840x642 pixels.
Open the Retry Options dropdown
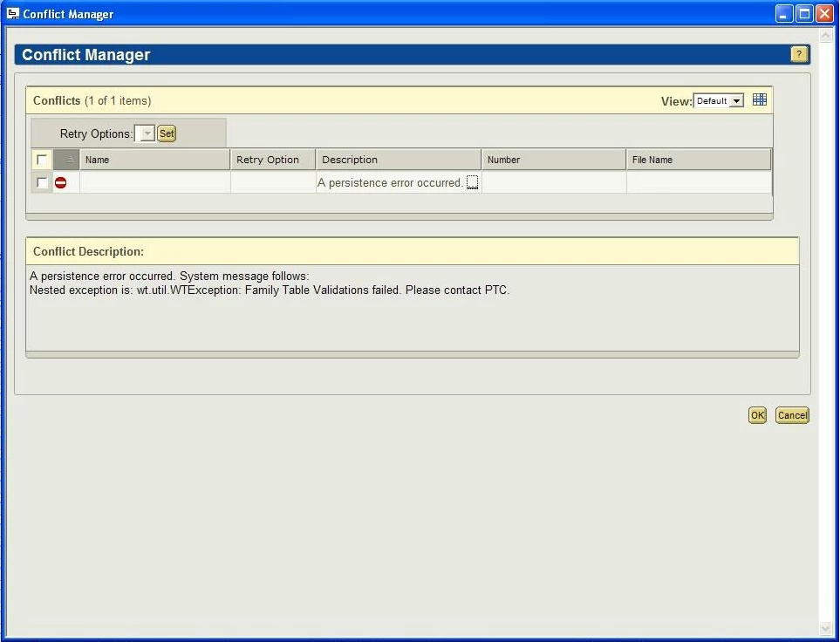click(x=145, y=133)
